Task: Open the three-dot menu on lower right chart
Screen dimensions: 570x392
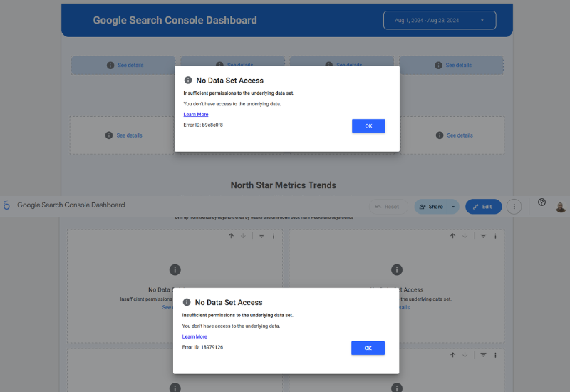Action: coord(495,354)
